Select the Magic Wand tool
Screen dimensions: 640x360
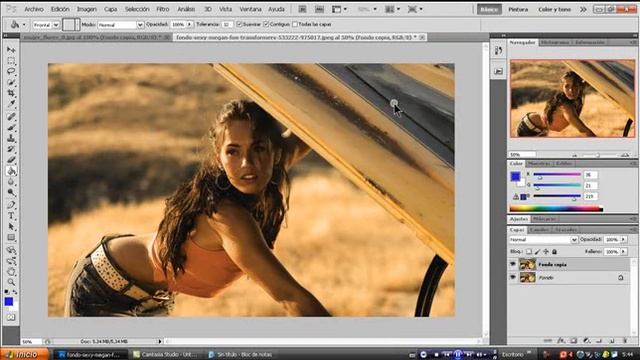click(x=11, y=82)
